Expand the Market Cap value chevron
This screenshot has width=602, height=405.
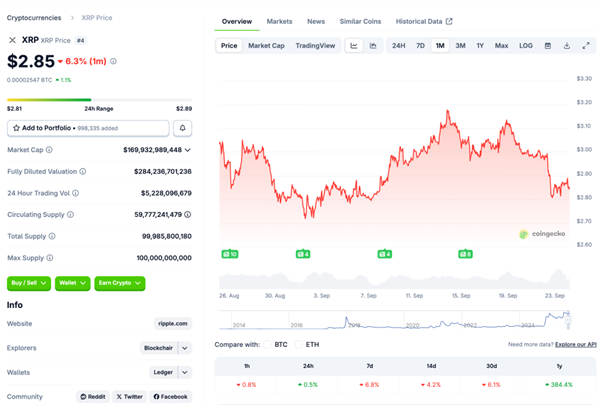[187, 150]
